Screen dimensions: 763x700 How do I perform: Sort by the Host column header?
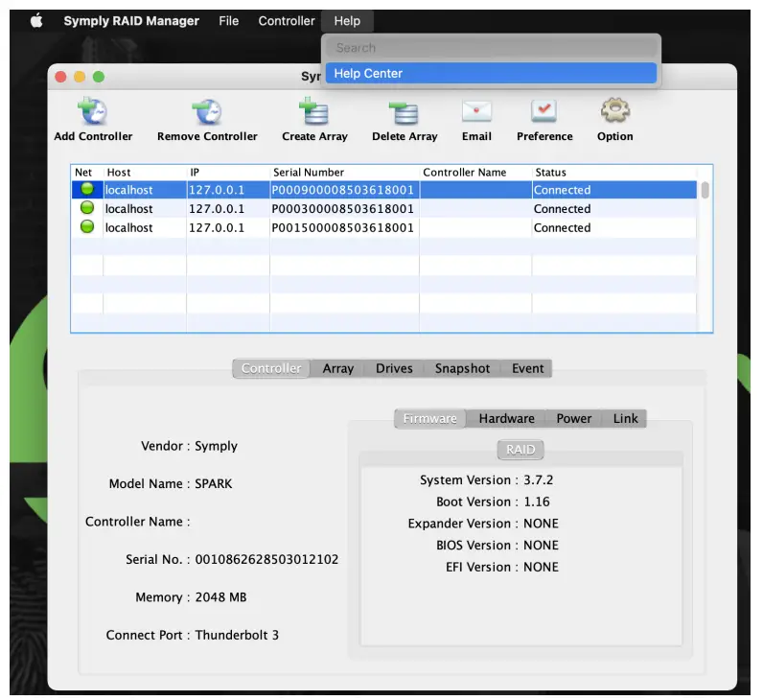tap(145, 173)
